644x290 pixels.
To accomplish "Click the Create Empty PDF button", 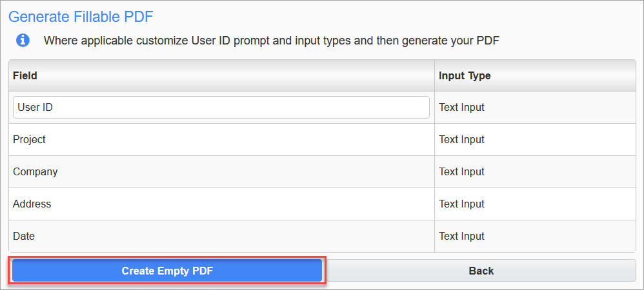I will tap(167, 271).
